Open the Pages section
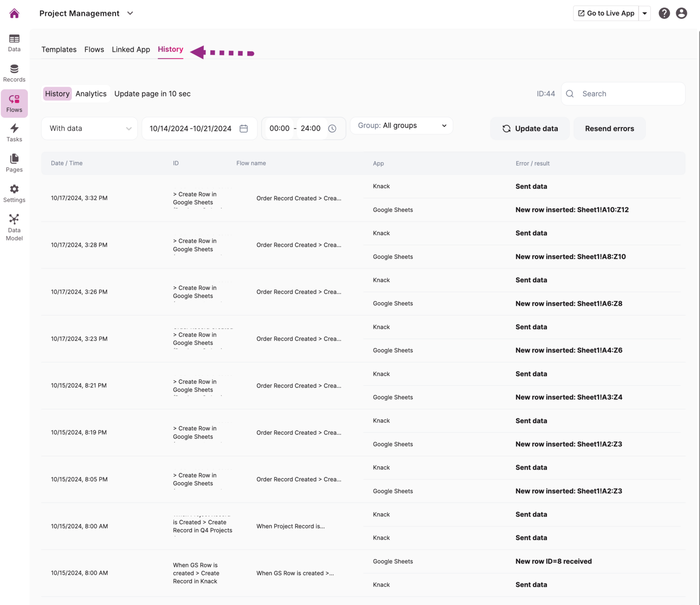The width and height of the screenshot is (700, 605). coord(14,163)
